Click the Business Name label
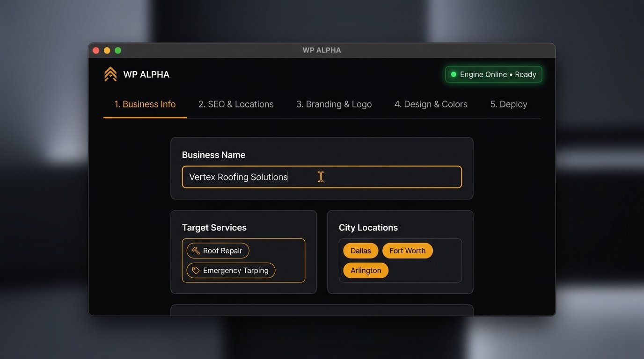Viewport: 644px width, 359px height. click(x=213, y=155)
